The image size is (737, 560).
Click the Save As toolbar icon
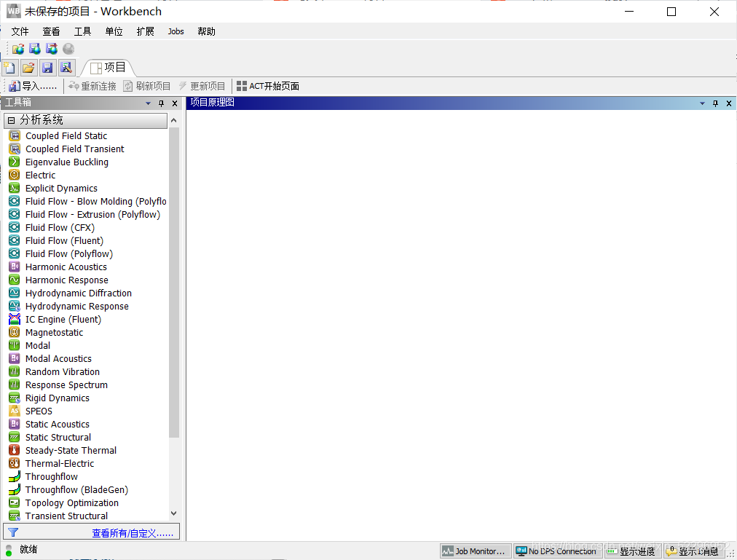[x=66, y=68]
